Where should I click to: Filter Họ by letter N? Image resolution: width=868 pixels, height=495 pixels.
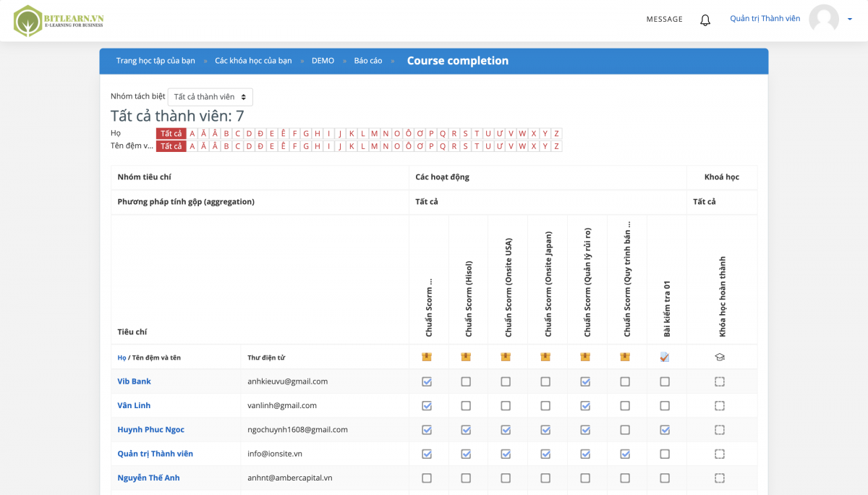(386, 133)
